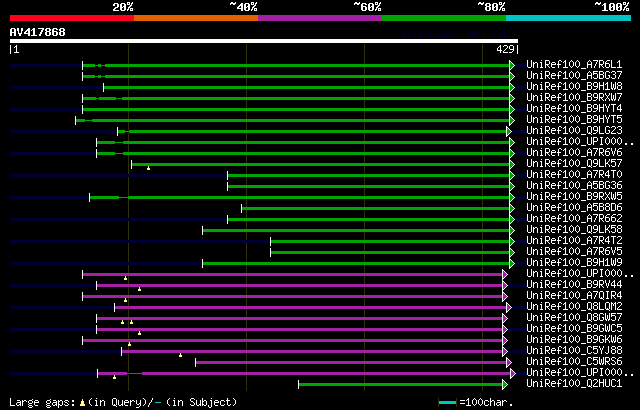Click the yellow gap marker under the UniRef100_B9RV44 bar

click(140, 289)
